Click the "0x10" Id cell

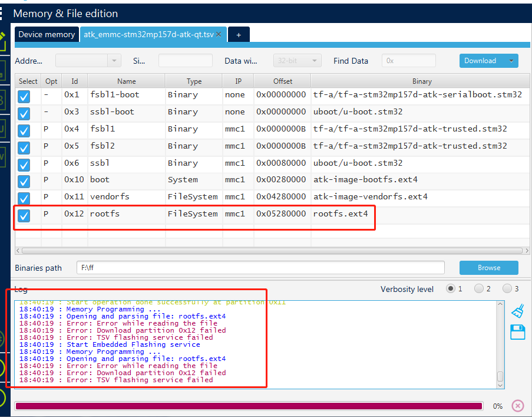[x=75, y=180]
